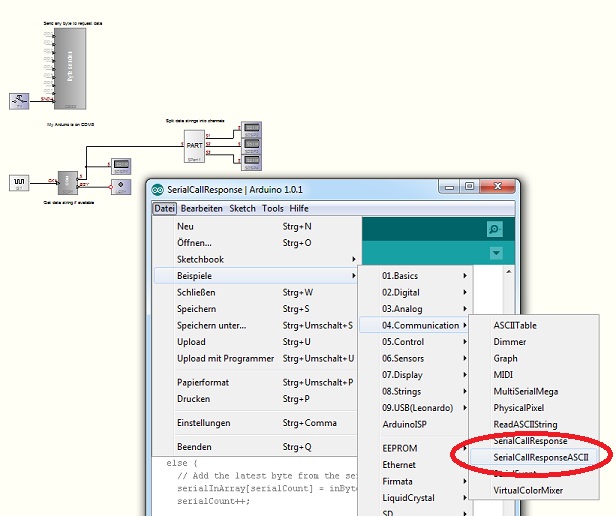Click the Arduino logo in title bar
This screenshot has height=516, width=616.
158,189
